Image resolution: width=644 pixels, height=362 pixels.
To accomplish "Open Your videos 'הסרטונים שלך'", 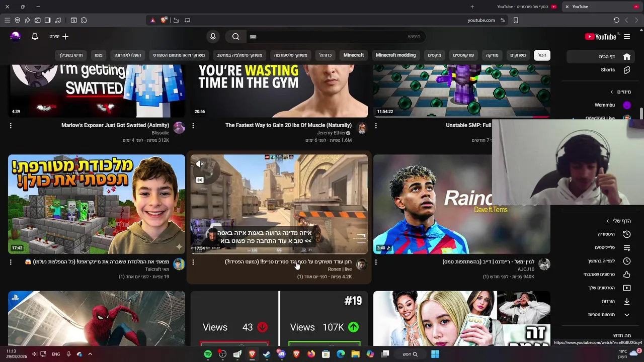I will point(600,288).
